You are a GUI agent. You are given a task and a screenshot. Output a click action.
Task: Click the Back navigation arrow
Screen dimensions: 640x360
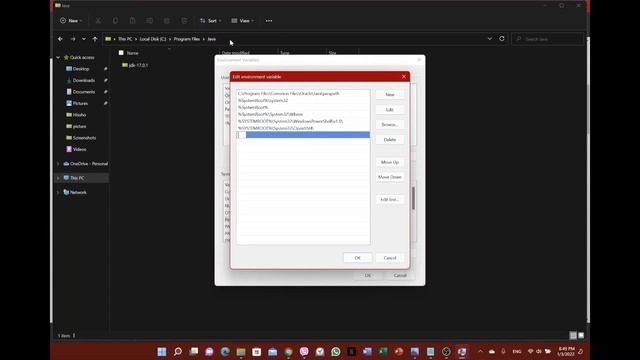tap(60, 39)
